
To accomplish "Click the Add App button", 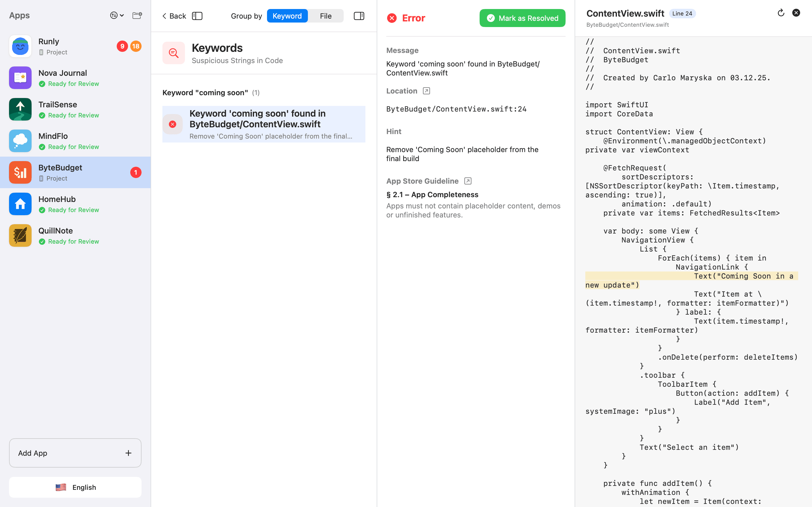I will pos(75,453).
